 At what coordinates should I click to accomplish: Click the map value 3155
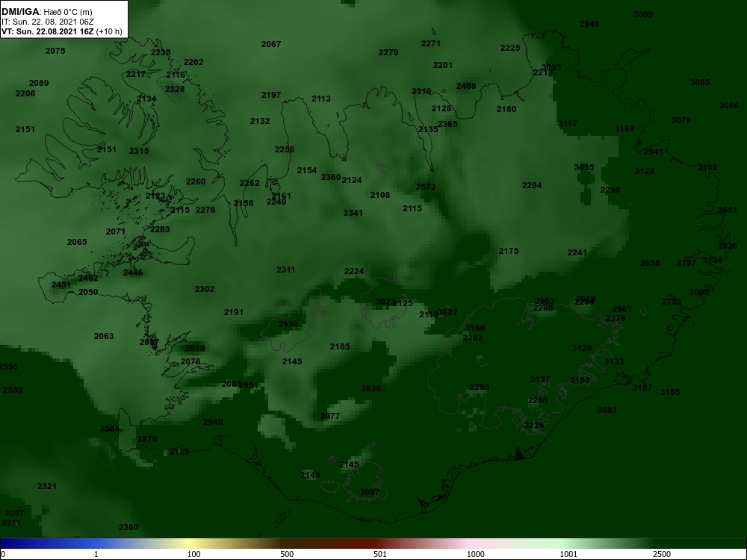[670, 392]
